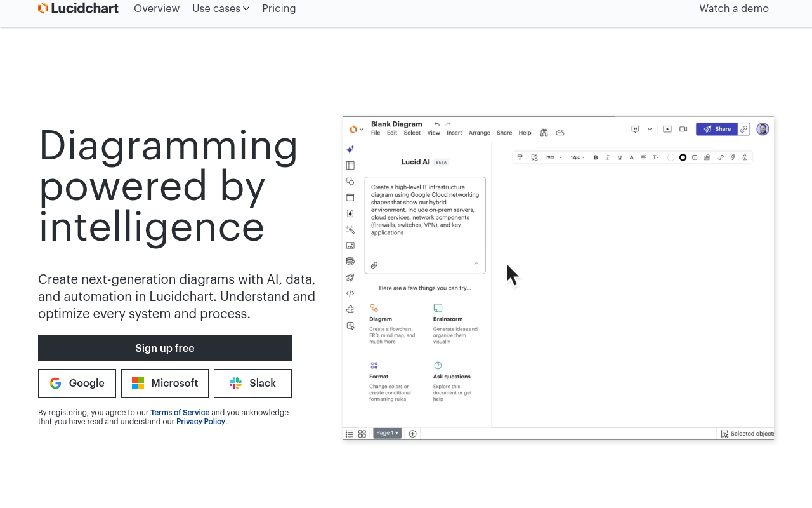Expand the Use cases dropdown

coord(221,9)
